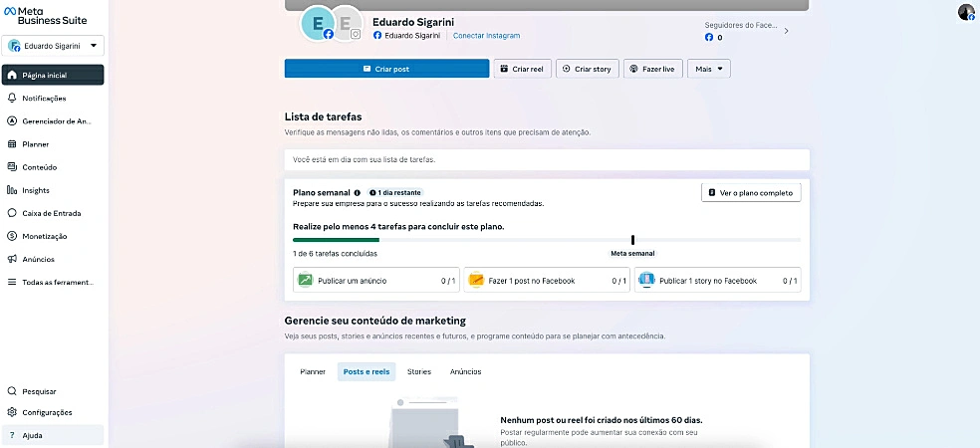The height and width of the screenshot is (448, 980).
Task: Open Todas as ferramentas menu
Action: coord(53,283)
